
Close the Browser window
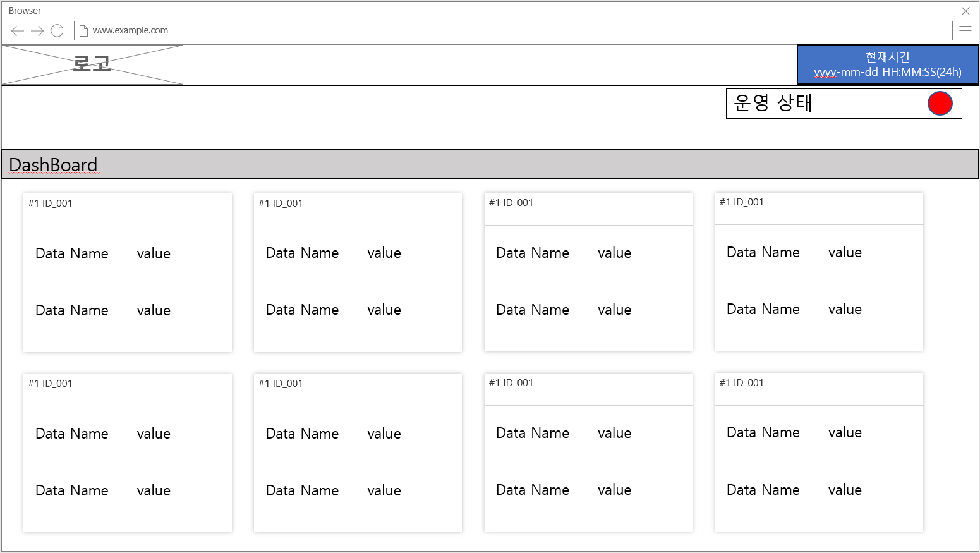point(965,11)
